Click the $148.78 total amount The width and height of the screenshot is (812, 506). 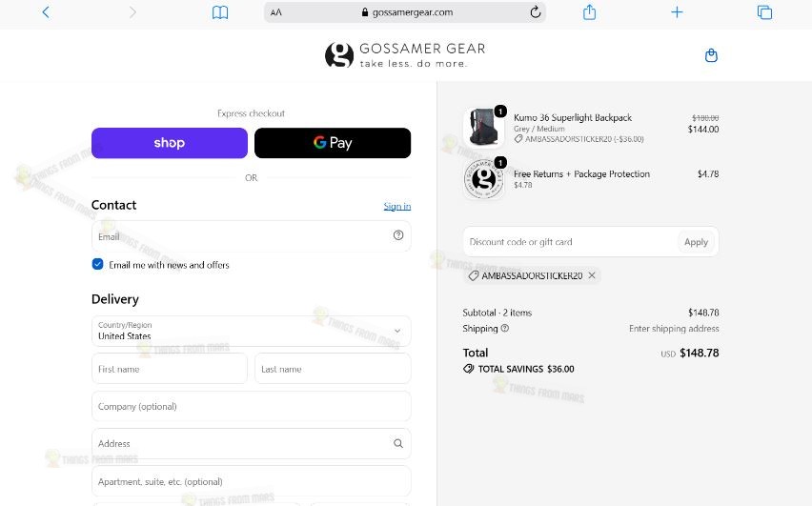[700, 353]
